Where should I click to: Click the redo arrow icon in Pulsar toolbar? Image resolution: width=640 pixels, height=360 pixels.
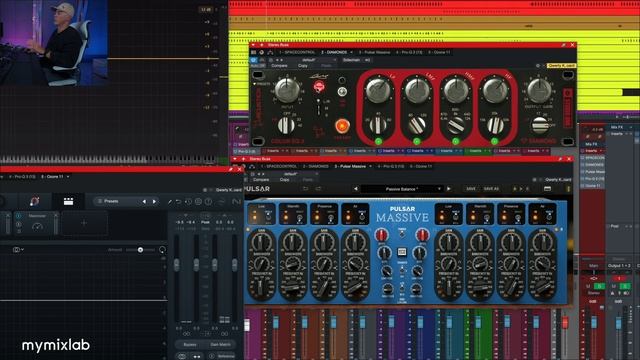click(318, 189)
